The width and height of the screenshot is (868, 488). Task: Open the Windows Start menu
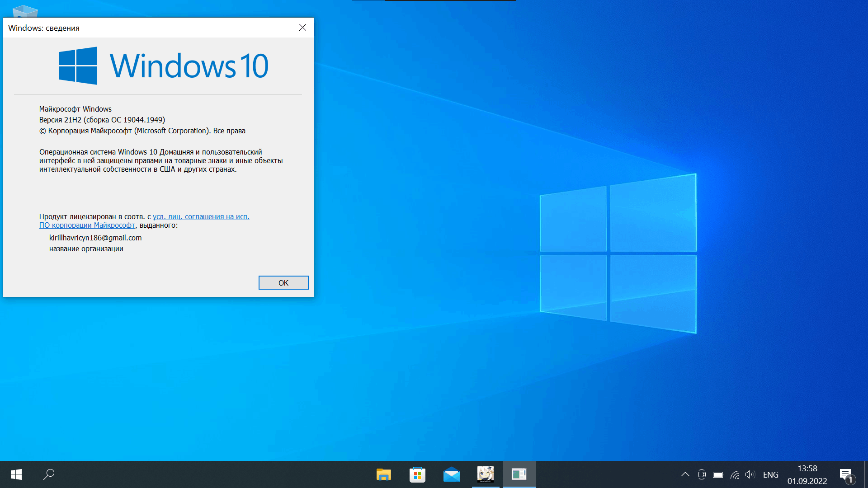tap(16, 474)
